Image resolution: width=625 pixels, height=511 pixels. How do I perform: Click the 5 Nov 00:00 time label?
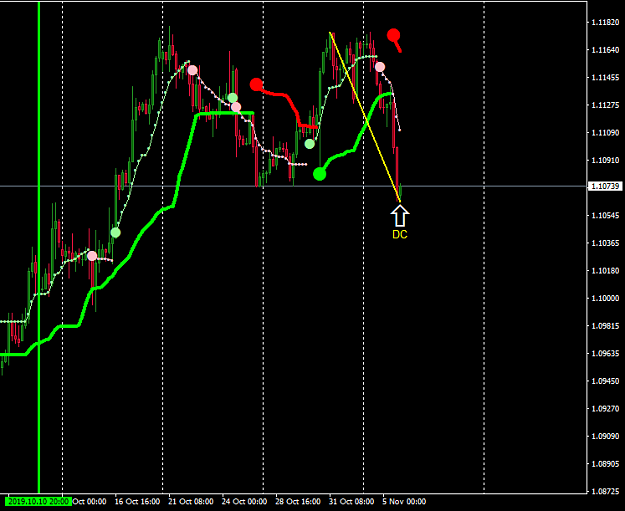(x=404, y=501)
